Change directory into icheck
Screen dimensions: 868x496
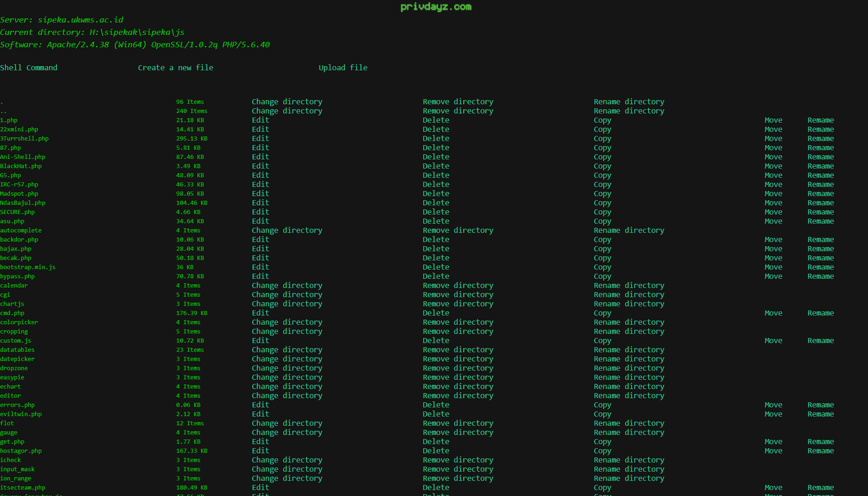coord(287,460)
